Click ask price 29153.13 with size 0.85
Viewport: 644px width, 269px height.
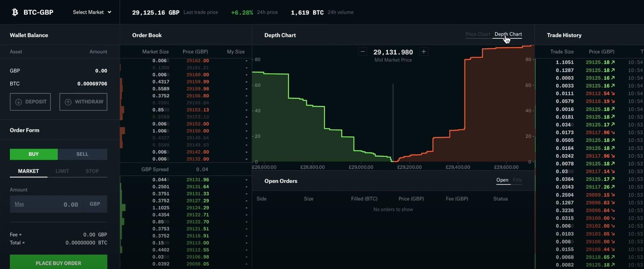pyautogui.click(x=198, y=110)
